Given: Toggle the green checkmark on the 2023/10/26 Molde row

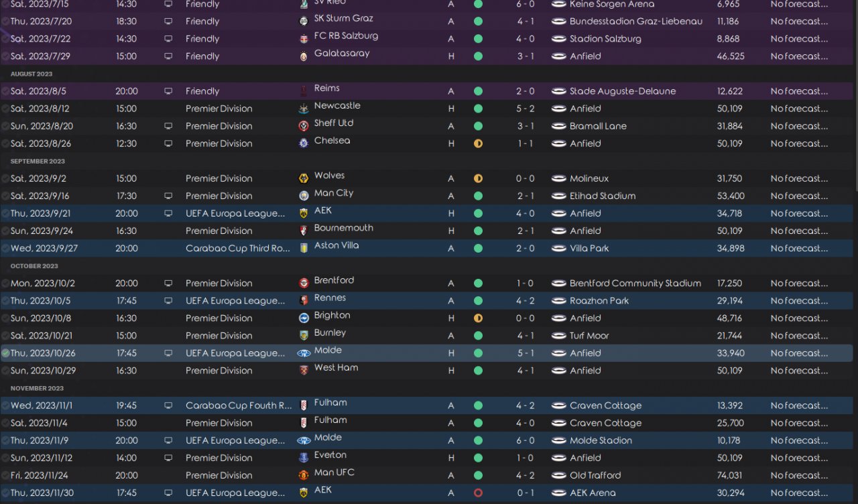Looking at the screenshot, I should [x=5, y=353].
